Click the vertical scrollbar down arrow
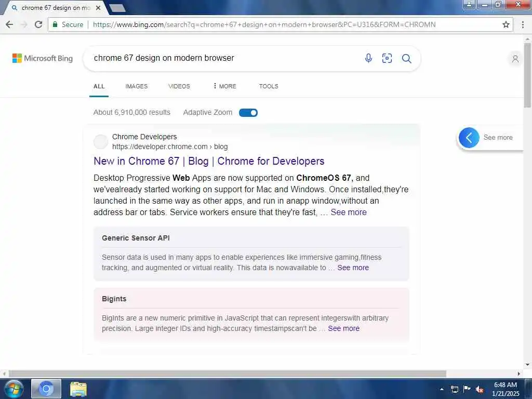Screen dimensions: 532x399 click(527, 365)
